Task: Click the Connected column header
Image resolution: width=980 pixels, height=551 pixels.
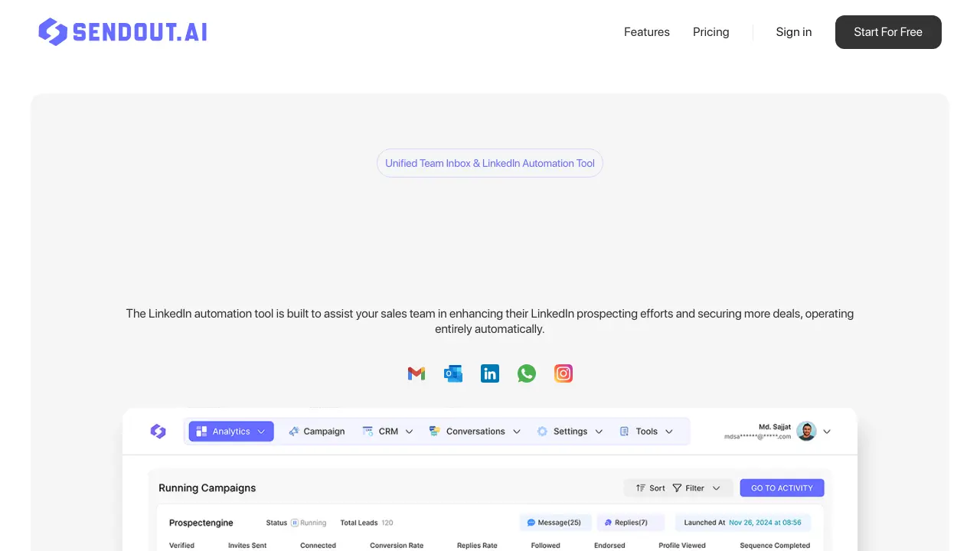Action: pyautogui.click(x=318, y=546)
